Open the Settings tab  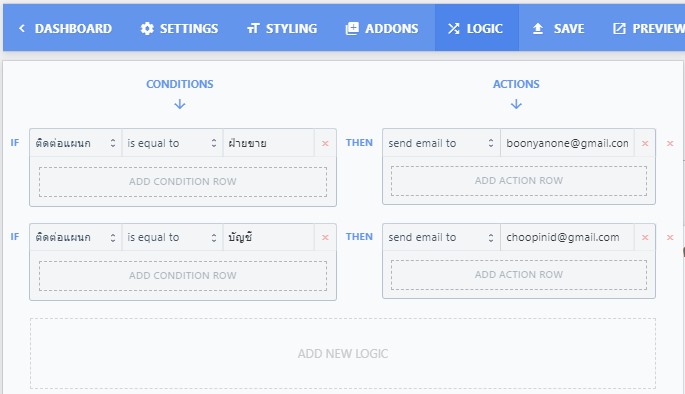click(179, 28)
